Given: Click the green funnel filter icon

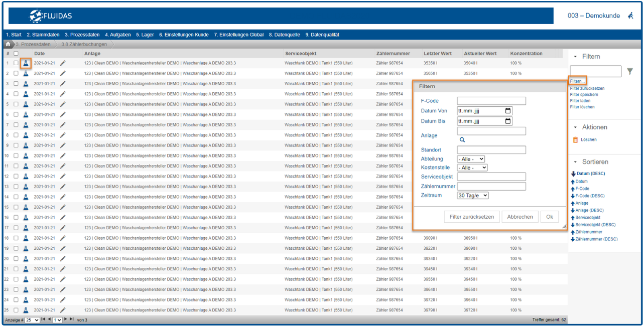Looking at the screenshot, I should tap(630, 72).
